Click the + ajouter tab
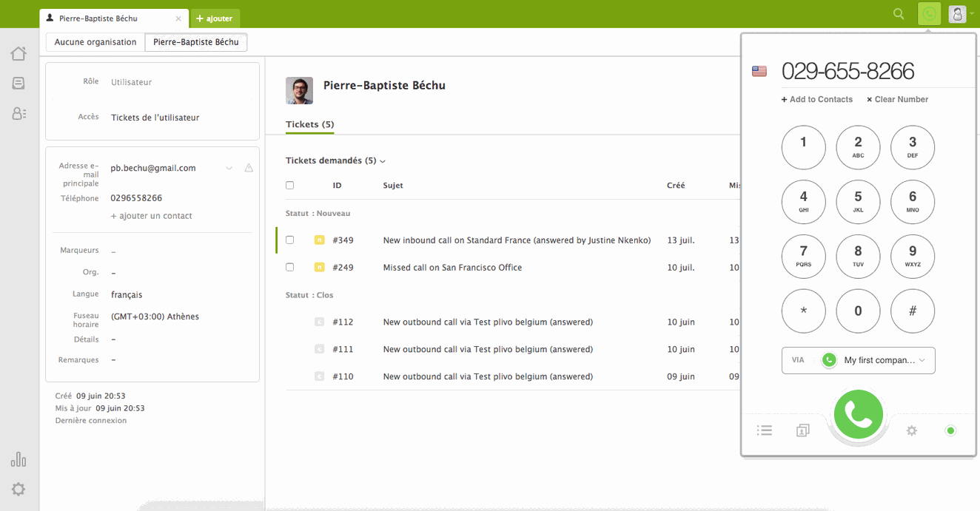Viewport: 980px width, 511px height. coord(215,18)
